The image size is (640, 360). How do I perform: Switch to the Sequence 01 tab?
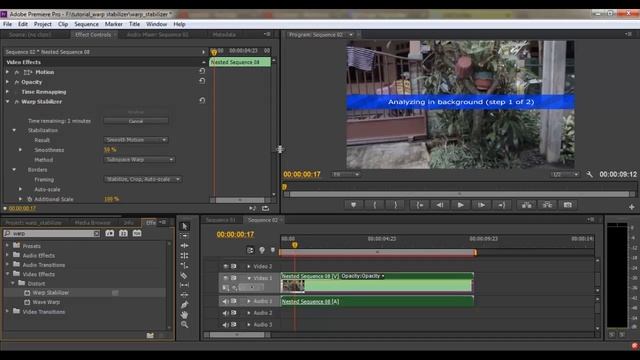[220, 220]
